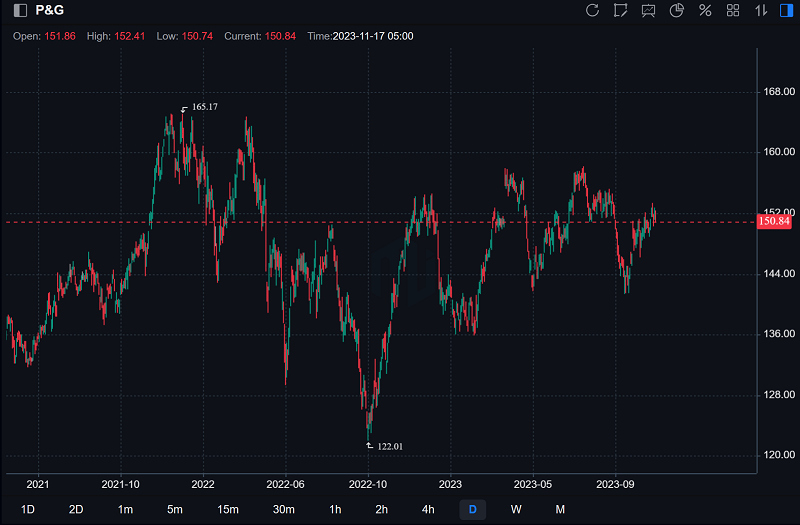Set the interval to 15m
The image size is (800, 525).
[x=228, y=509]
